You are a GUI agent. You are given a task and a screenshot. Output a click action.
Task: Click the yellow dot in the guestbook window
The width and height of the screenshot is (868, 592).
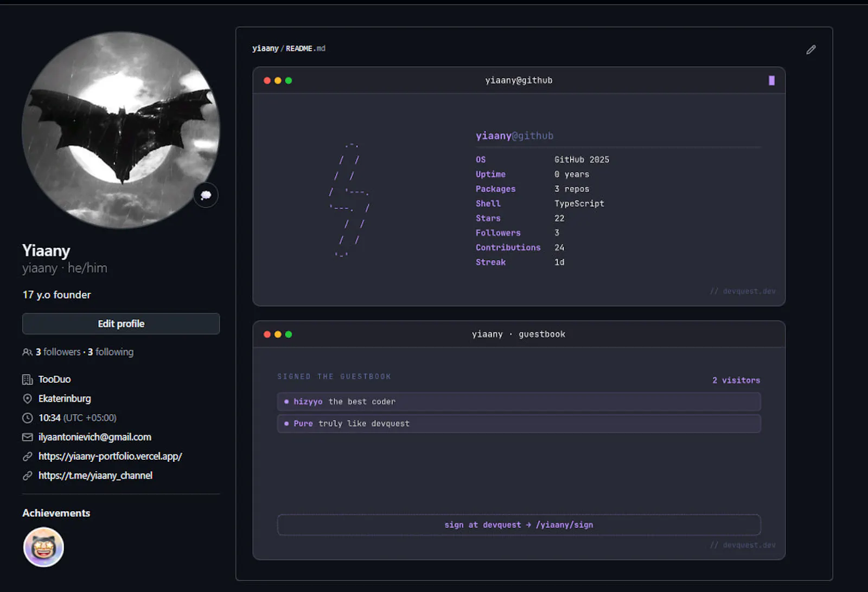click(278, 334)
